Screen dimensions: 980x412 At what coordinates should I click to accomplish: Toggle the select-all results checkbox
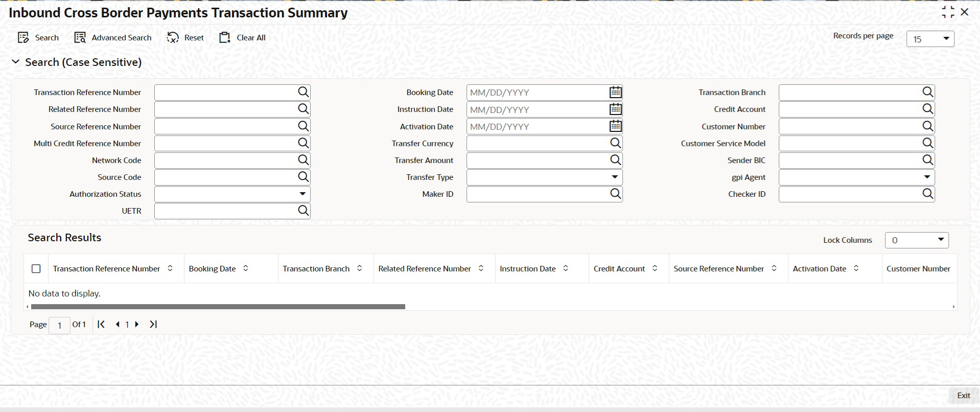click(36, 268)
